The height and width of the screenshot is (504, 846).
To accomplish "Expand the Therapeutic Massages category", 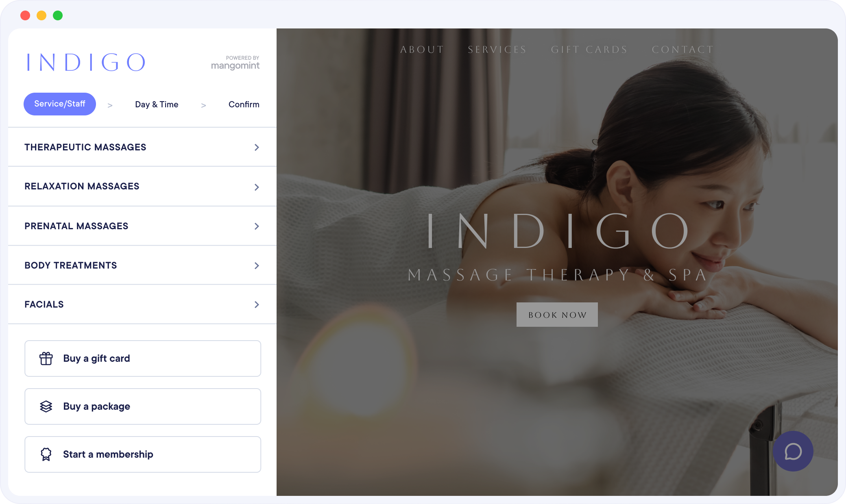I will 142,147.
